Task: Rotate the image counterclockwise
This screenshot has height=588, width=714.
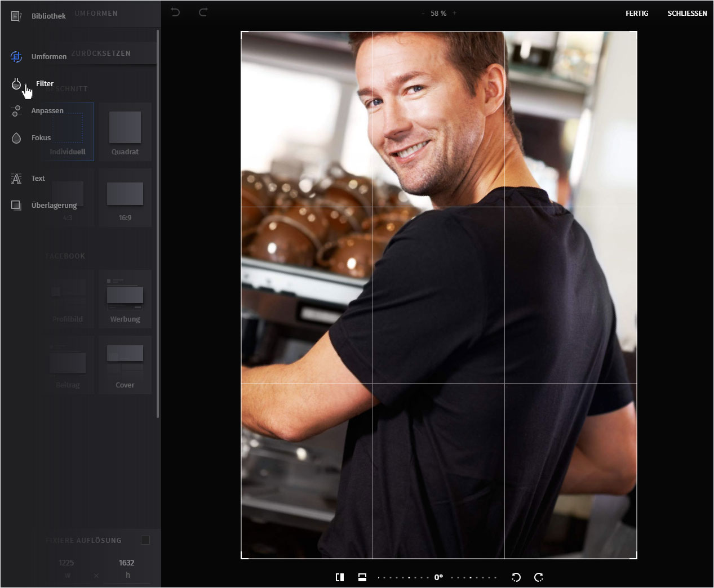Action: pos(516,577)
